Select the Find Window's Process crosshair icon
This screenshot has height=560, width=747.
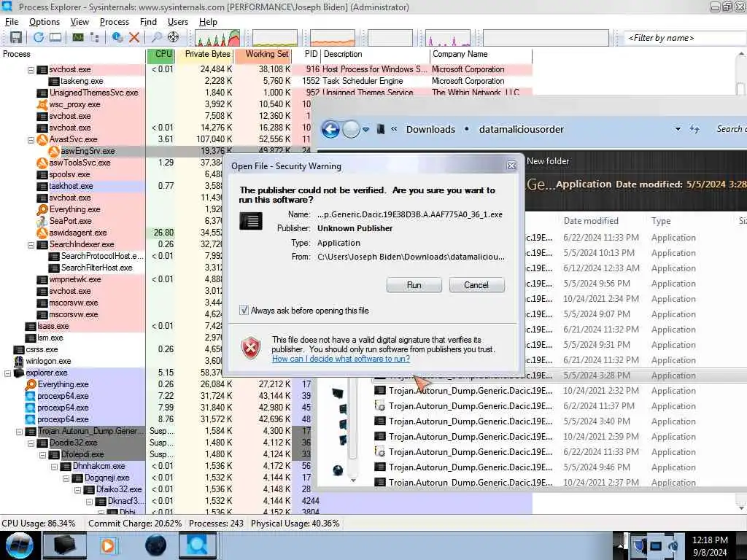(x=174, y=37)
